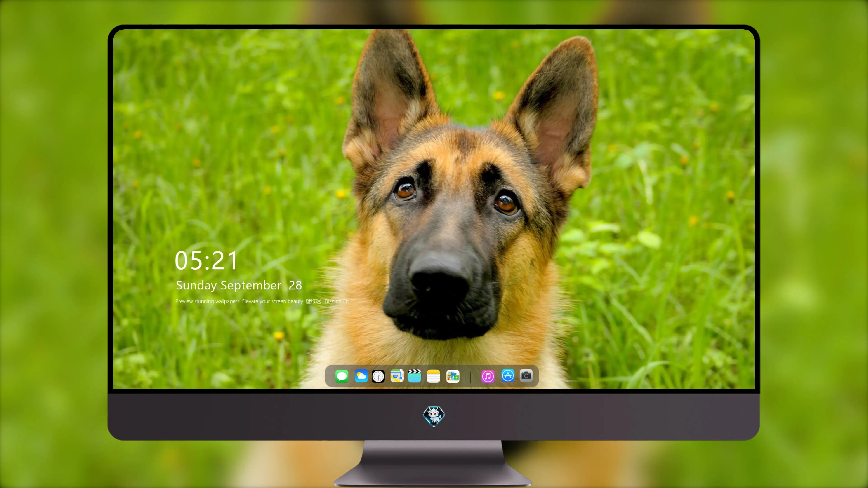Open the Videos clapperboard app in the dock
This screenshot has width=868, height=488.
(415, 376)
